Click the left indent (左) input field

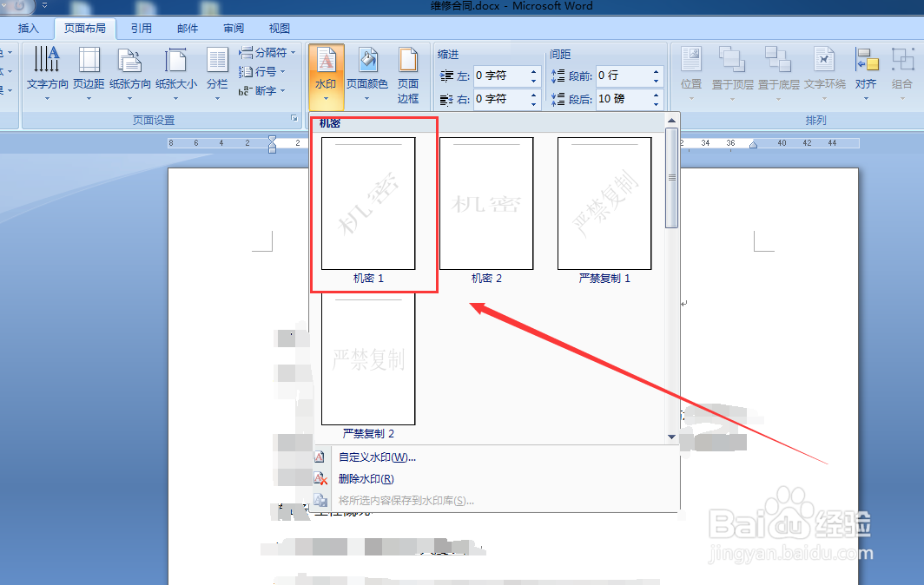501,76
